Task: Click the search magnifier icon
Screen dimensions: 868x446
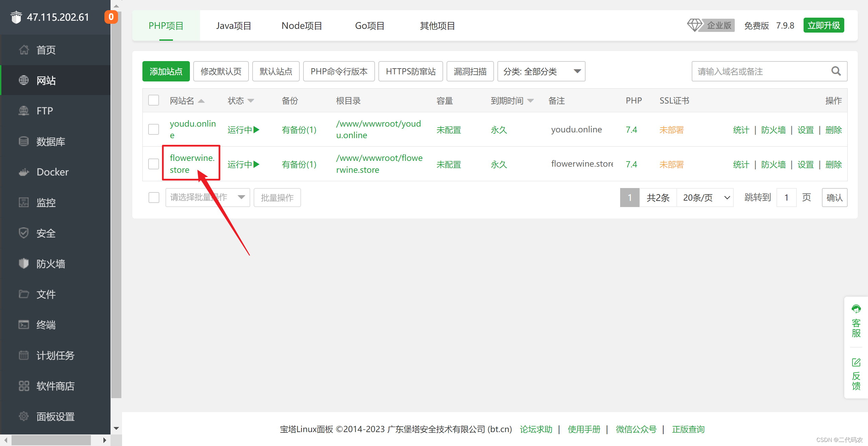Action: 836,71
